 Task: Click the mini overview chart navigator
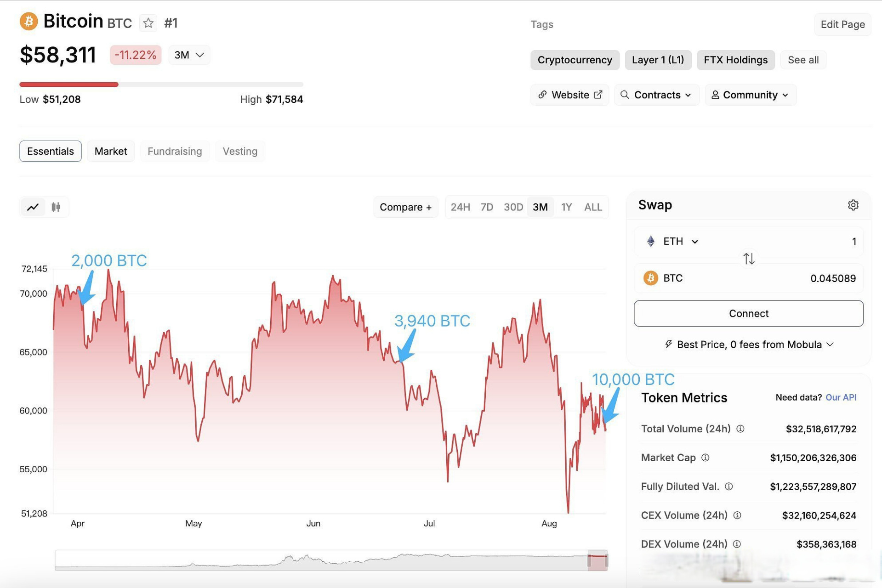coord(331,560)
